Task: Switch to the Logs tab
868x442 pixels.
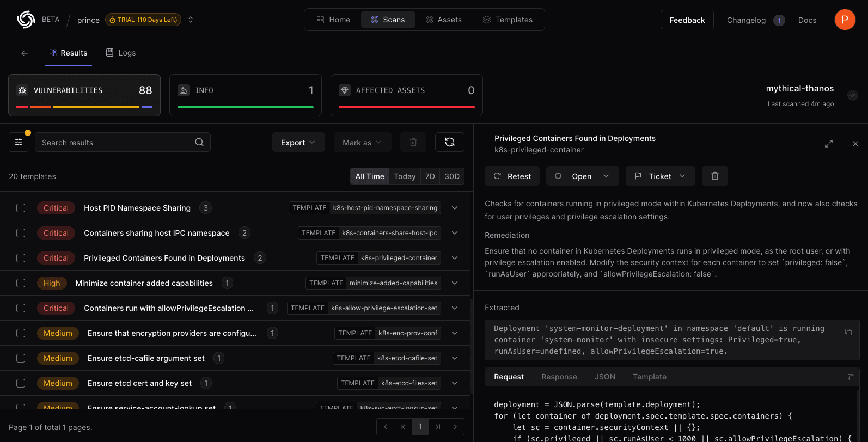Action: click(x=121, y=53)
